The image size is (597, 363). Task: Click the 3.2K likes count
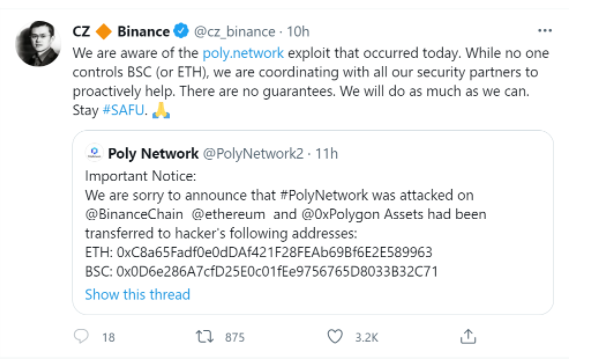(x=367, y=337)
